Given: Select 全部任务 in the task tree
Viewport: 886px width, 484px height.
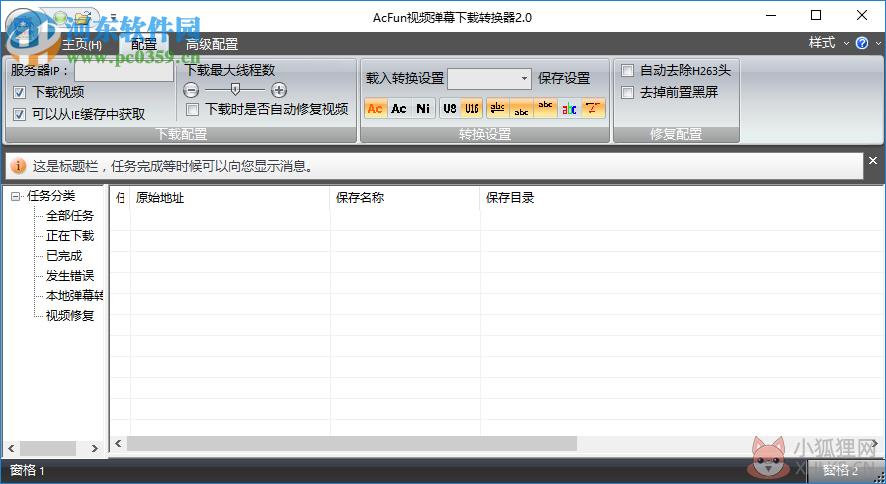Looking at the screenshot, I should click(x=70, y=216).
